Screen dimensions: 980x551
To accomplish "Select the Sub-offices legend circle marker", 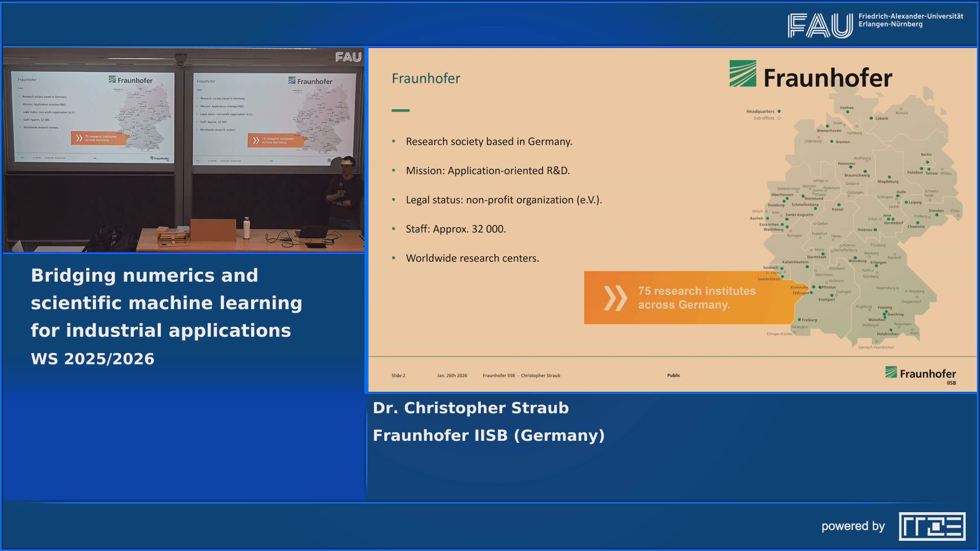I will pyautogui.click(x=780, y=118).
